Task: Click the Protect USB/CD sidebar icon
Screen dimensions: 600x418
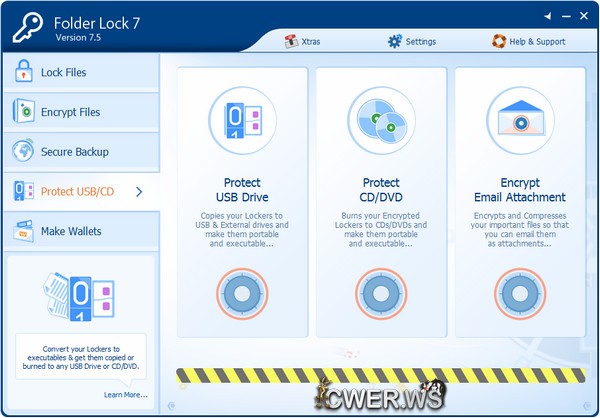Action: coord(24,191)
